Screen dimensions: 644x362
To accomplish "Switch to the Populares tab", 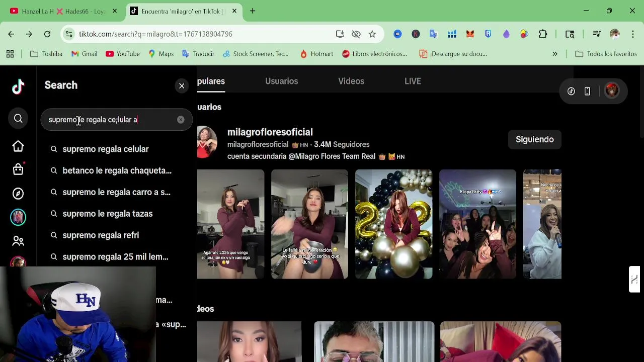I will pyautogui.click(x=211, y=81).
